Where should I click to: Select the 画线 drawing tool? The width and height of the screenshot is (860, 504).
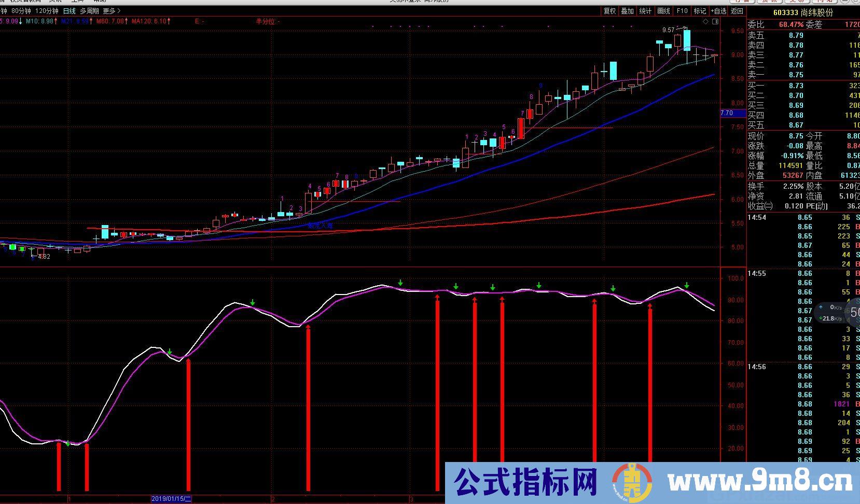(663, 11)
